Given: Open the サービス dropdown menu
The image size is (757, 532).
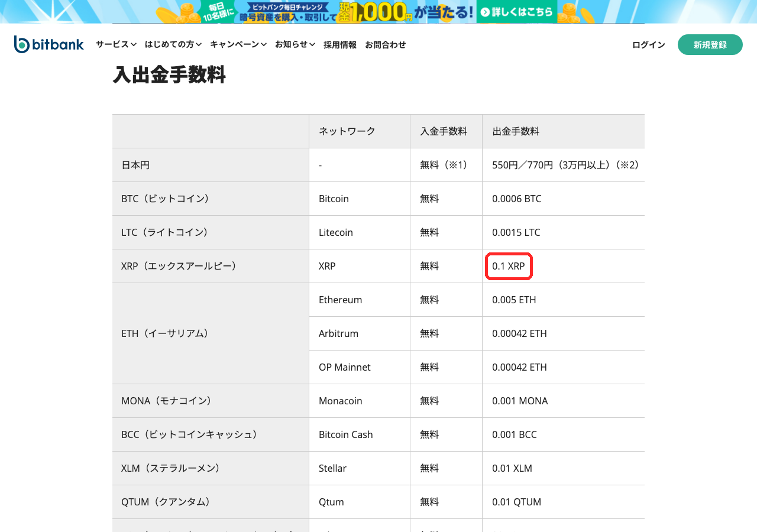Looking at the screenshot, I should click(x=117, y=44).
